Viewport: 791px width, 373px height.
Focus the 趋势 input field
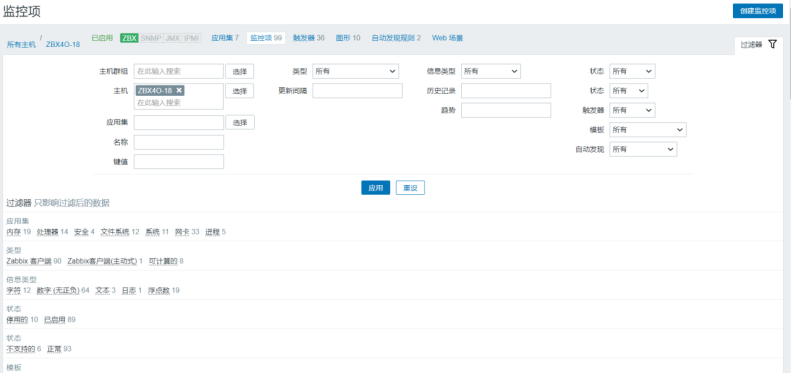click(506, 110)
